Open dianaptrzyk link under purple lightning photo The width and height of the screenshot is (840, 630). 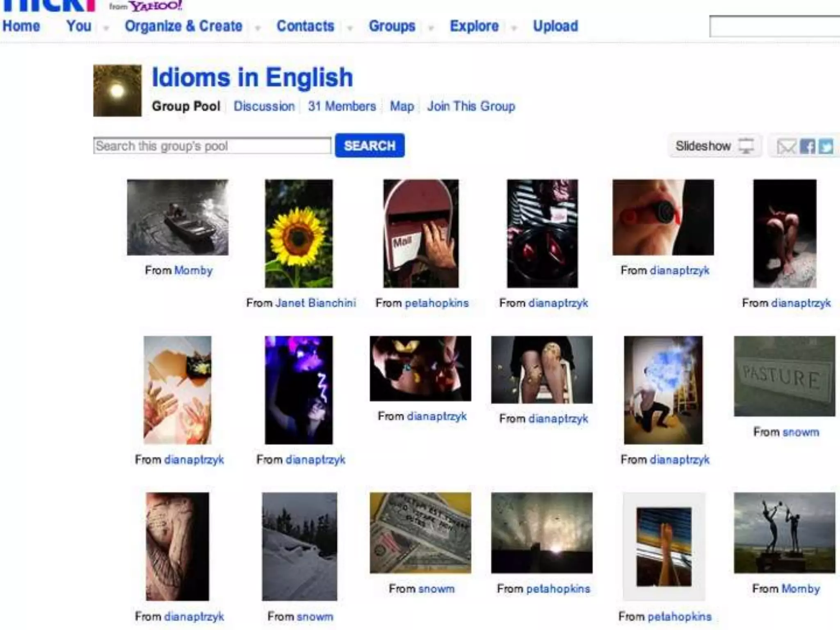click(315, 459)
